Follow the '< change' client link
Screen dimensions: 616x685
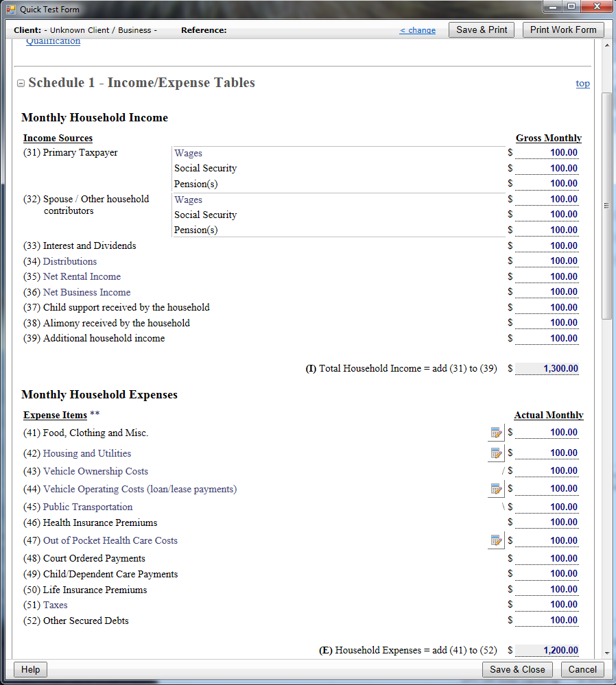pos(418,30)
